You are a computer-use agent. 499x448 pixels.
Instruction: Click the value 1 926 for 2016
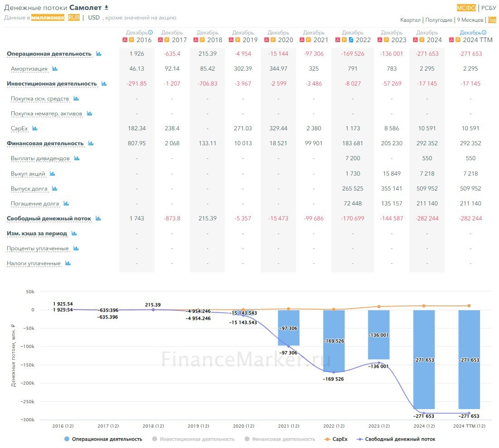click(137, 54)
